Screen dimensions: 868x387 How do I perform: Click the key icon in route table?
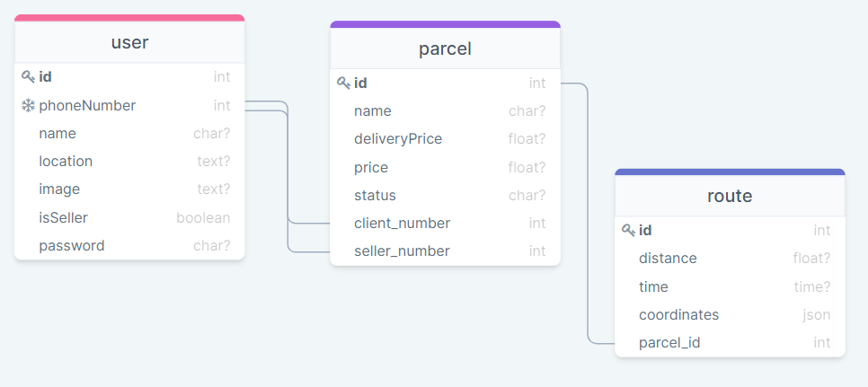[x=628, y=231]
